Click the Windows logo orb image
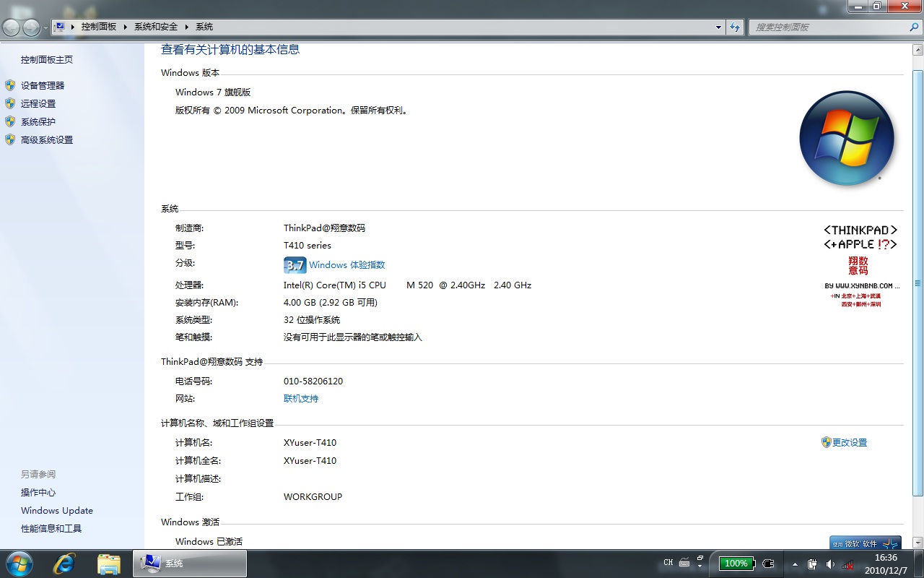Screen dimensions: 924x578 (847, 138)
